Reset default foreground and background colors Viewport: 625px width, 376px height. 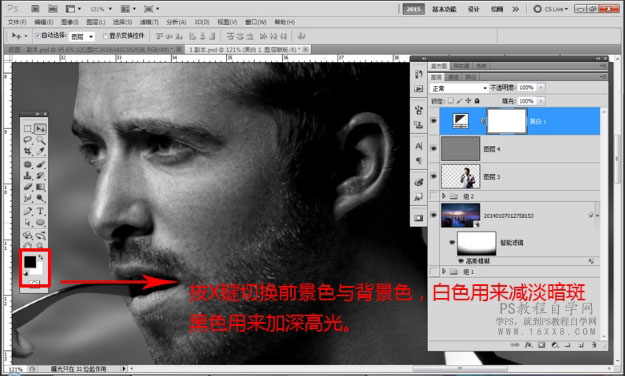tap(26, 274)
